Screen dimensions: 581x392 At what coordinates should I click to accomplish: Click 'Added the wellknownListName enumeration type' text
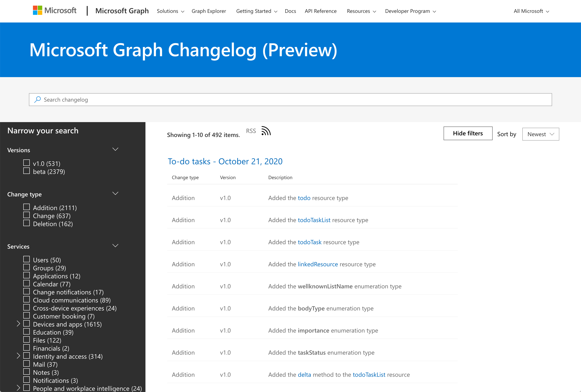(x=335, y=286)
